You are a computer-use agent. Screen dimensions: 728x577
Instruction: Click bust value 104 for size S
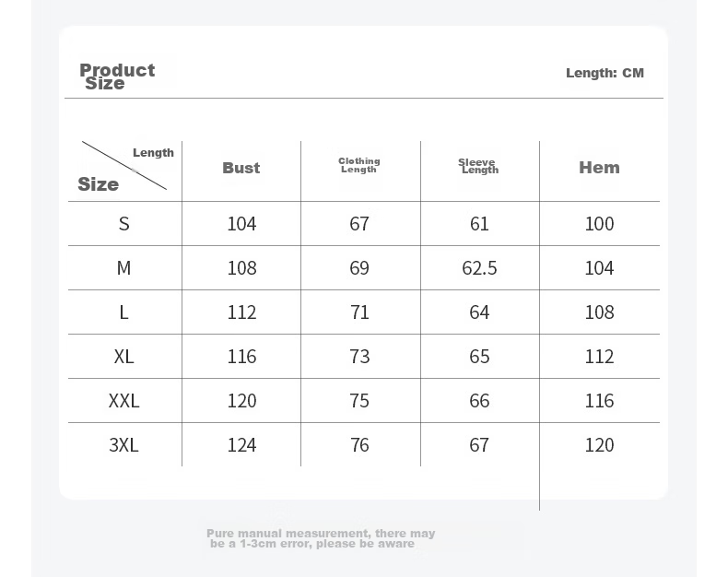241,224
